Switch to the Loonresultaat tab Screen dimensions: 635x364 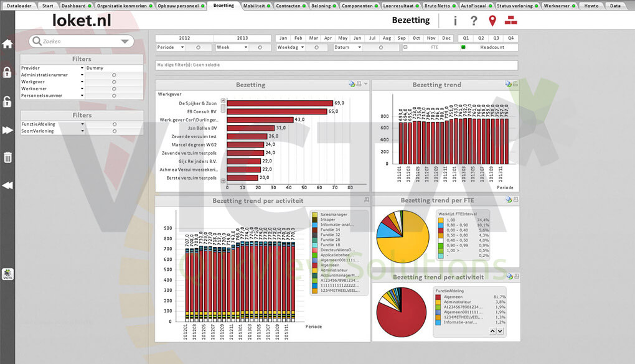point(401,6)
